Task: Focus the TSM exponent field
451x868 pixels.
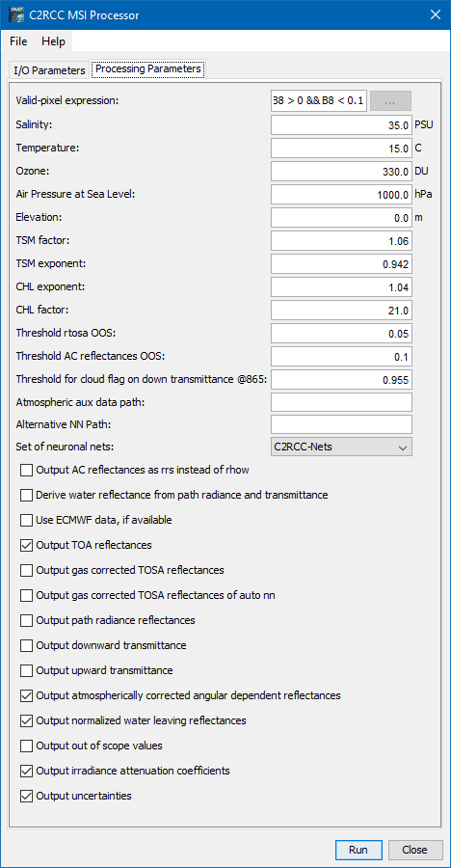Action: click(x=341, y=264)
